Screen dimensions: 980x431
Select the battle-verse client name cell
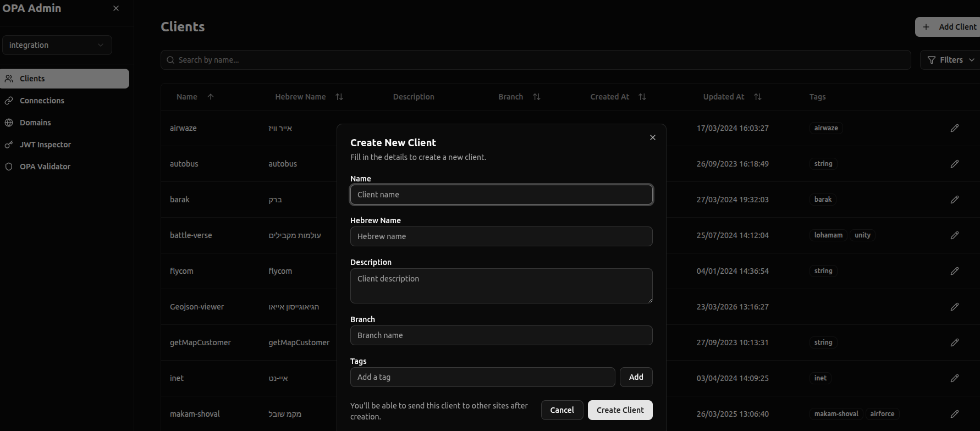(x=191, y=235)
